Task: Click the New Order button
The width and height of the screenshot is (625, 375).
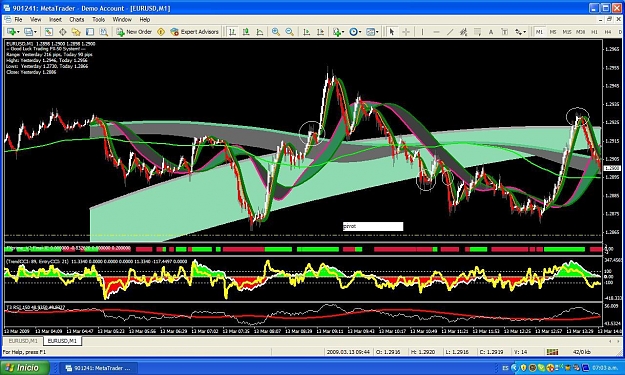Action: pyautogui.click(x=134, y=32)
